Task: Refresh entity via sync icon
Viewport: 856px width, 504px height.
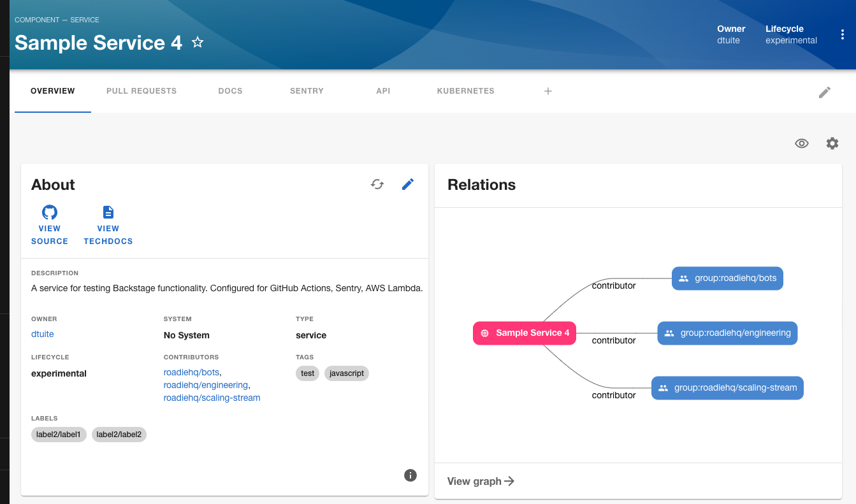Action: tap(377, 184)
